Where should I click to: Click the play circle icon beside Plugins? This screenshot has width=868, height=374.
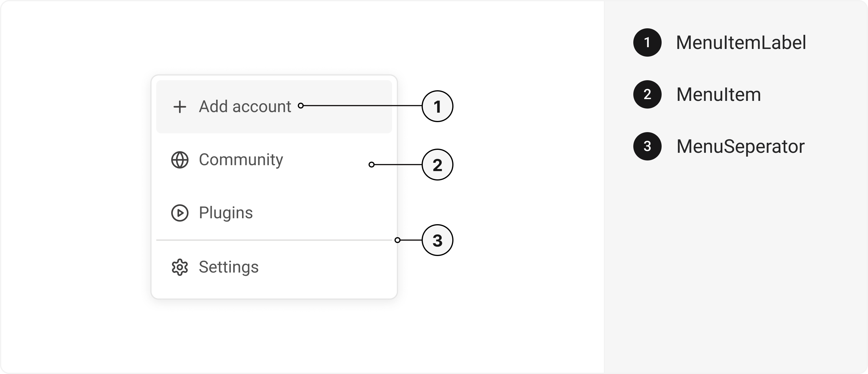180,213
